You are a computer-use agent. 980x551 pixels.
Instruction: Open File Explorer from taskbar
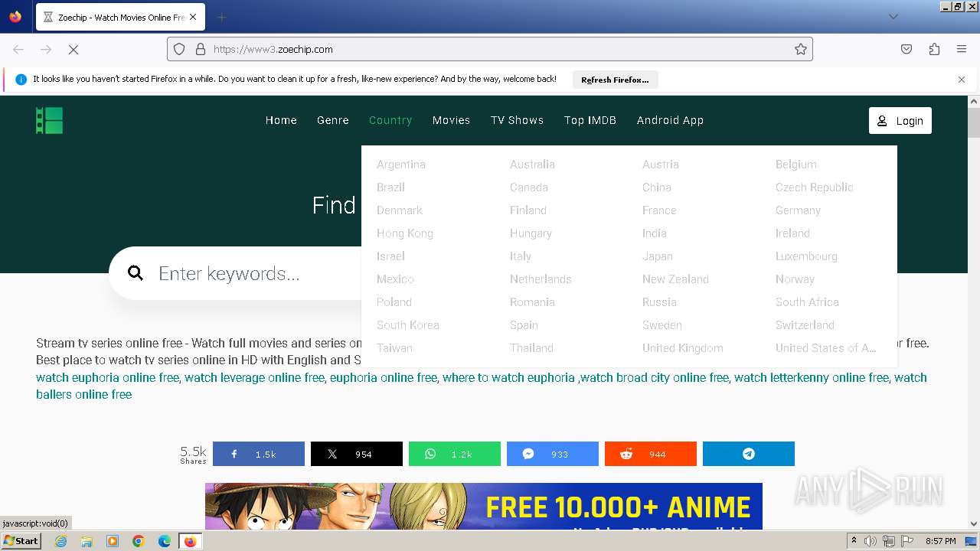[x=87, y=541]
